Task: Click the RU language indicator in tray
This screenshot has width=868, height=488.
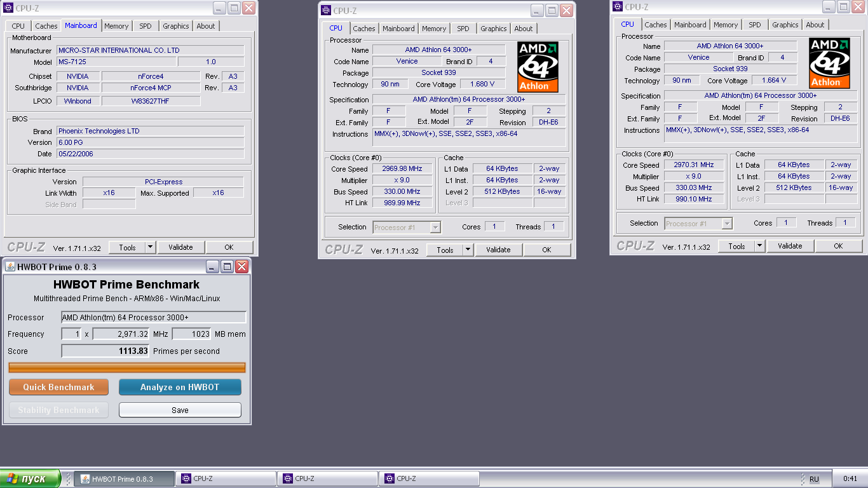Action: click(x=813, y=479)
